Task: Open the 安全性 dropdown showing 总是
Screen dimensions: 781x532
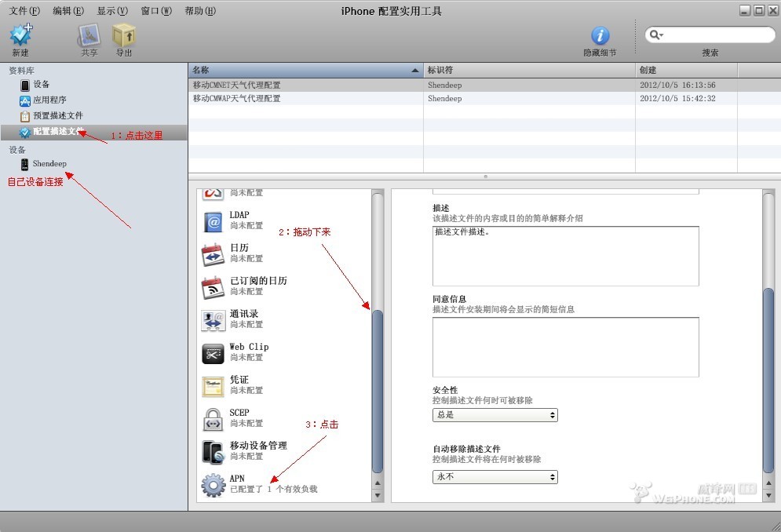Action: (x=495, y=415)
